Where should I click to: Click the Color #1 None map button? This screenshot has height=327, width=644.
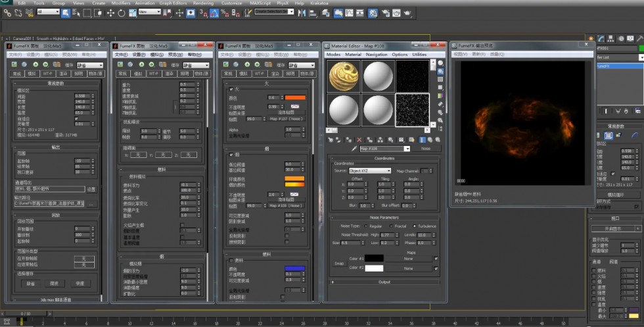pos(408,259)
